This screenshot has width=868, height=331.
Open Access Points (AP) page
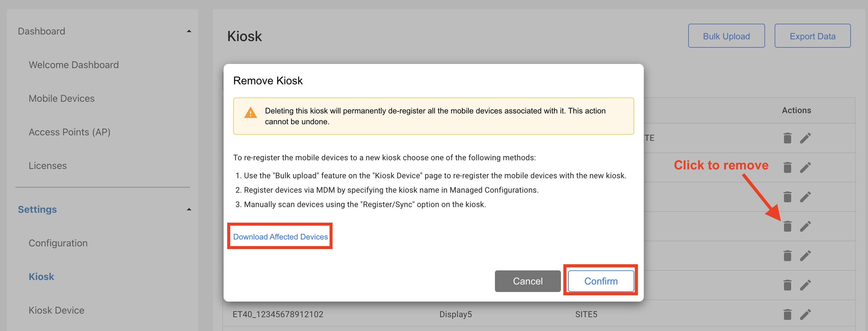click(x=69, y=132)
